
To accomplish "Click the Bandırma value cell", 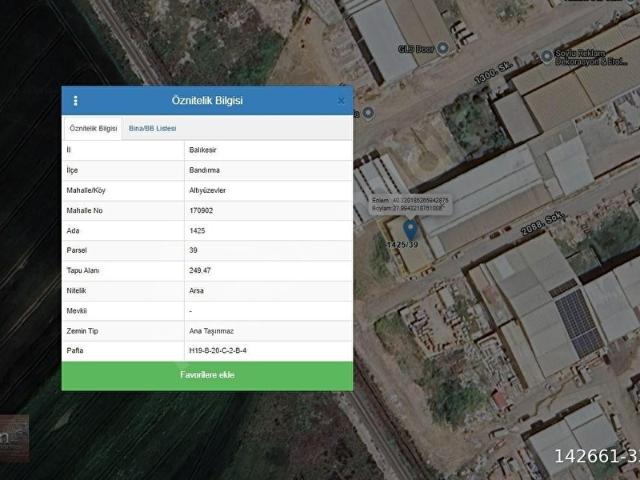I will click(x=269, y=170).
